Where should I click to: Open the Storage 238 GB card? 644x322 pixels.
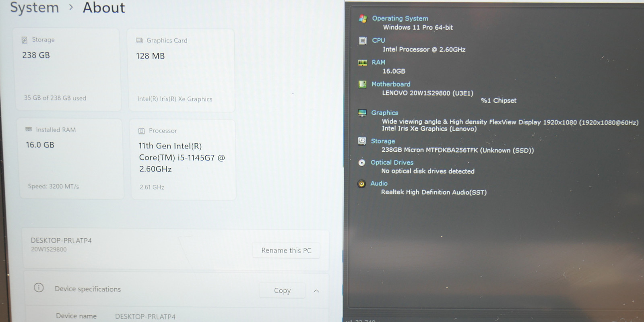[68, 69]
